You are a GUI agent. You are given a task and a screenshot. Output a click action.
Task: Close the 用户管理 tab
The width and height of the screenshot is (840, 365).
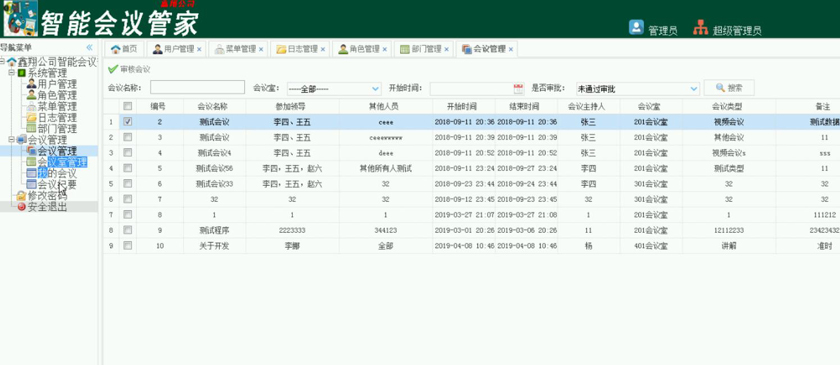click(199, 49)
